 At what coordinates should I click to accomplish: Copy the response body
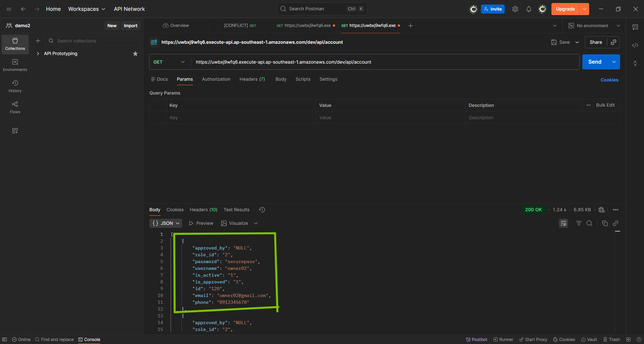(x=605, y=223)
